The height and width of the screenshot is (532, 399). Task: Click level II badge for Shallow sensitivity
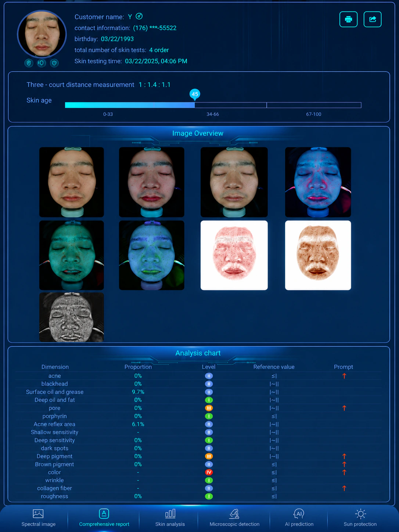[209, 432]
